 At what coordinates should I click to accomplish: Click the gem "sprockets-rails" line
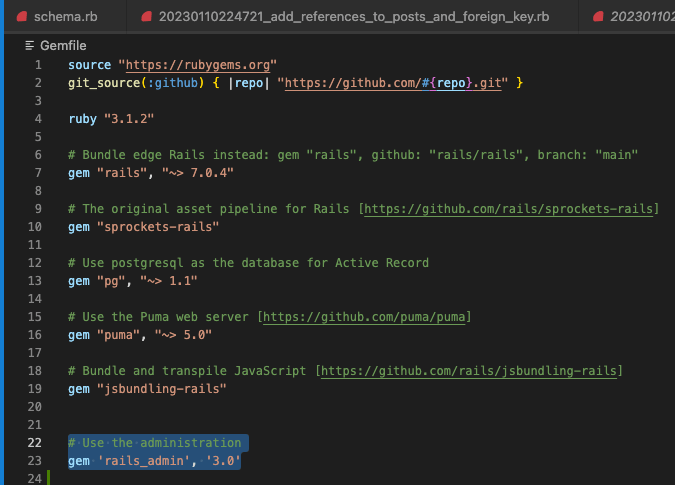[143, 227]
